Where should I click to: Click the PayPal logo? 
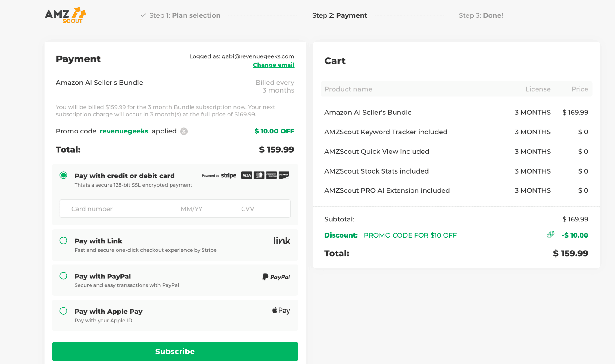[276, 277]
